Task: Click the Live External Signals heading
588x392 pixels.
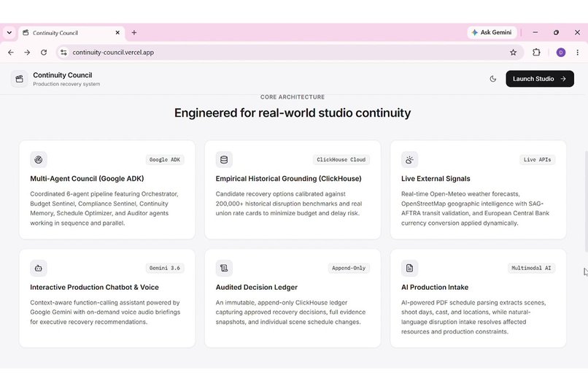Action: tap(436, 179)
